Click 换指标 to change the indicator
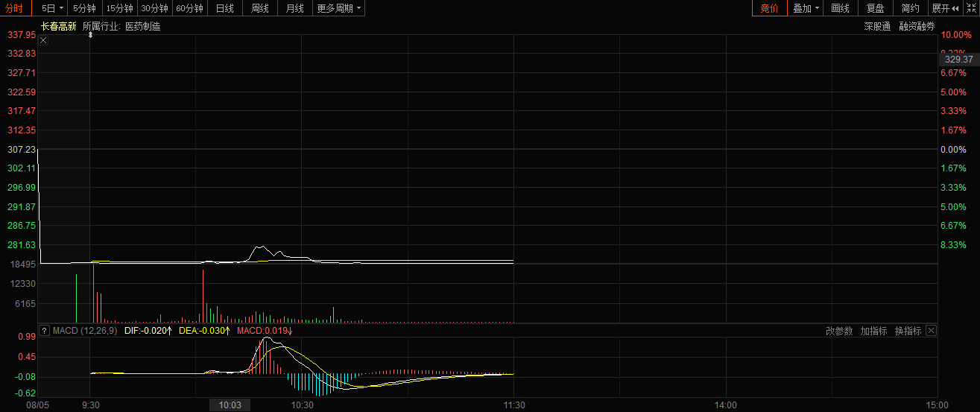Image resolution: width=980 pixels, height=412 pixels. coord(908,331)
